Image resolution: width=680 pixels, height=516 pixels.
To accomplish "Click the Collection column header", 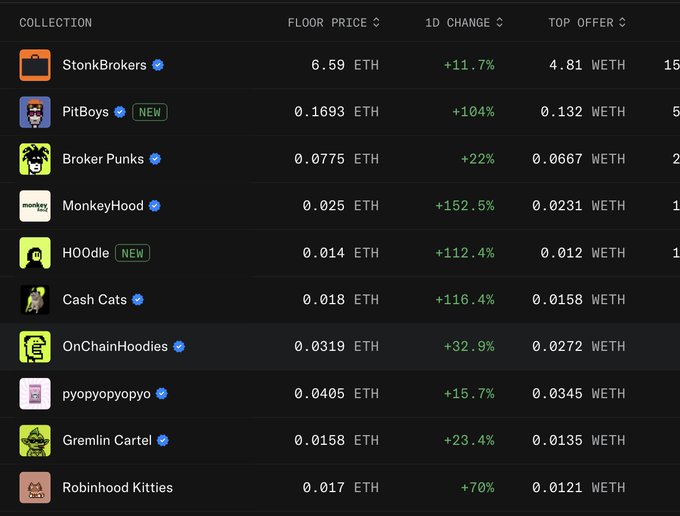I will coord(56,23).
